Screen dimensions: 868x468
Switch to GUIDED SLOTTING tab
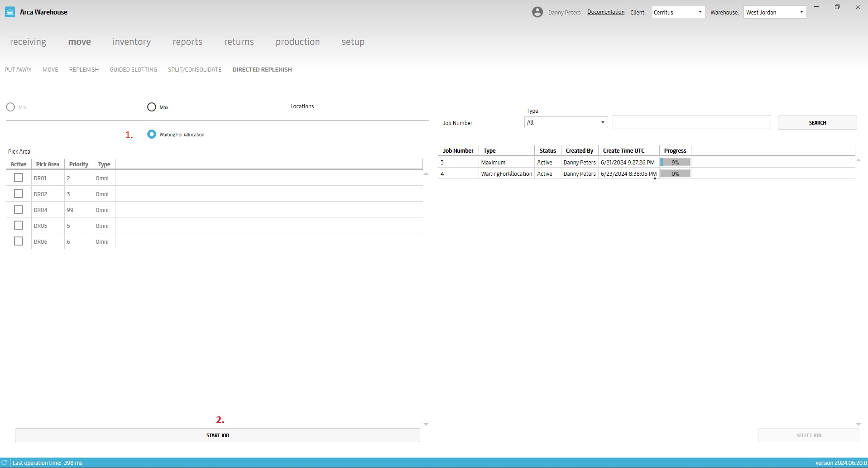(134, 70)
